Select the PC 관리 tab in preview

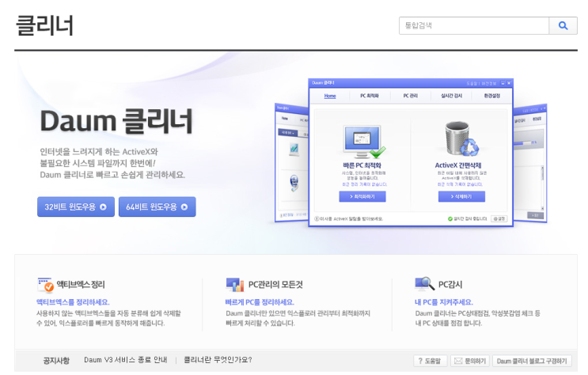(x=410, y=96)
